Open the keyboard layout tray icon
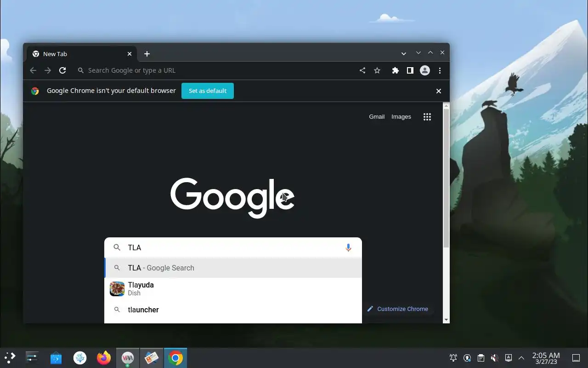 [x=508, y=358]
